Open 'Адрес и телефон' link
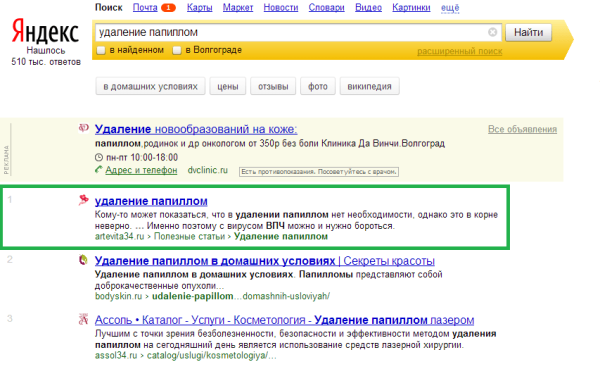The width and height of the screenshot is (600, 369). click(x=141, y=170)
